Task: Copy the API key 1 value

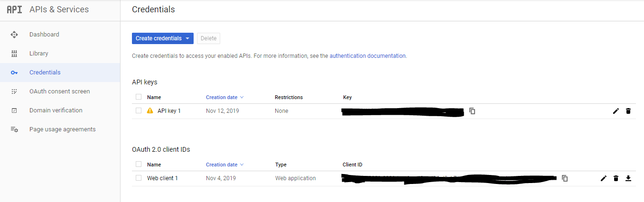Action: (x=472, y=111)
